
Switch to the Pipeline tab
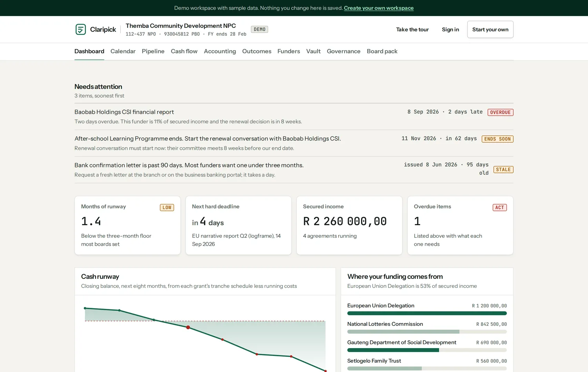153,51
